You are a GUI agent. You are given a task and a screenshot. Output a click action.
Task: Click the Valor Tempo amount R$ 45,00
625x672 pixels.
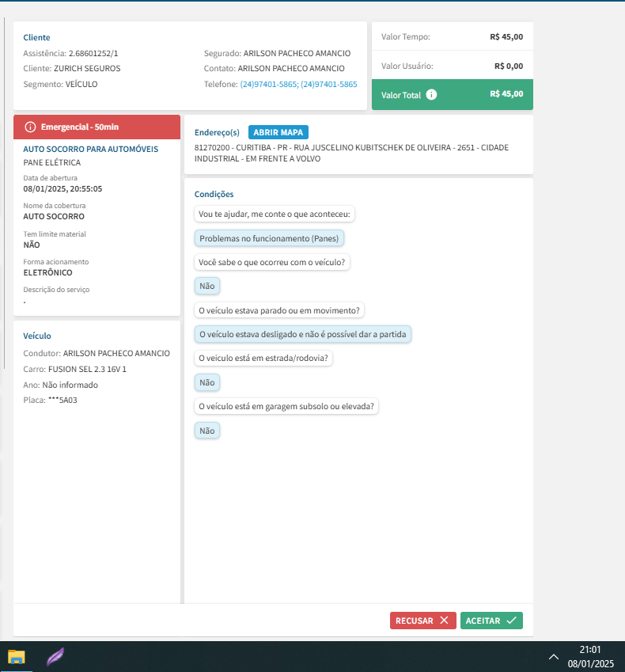pos(506,37)
